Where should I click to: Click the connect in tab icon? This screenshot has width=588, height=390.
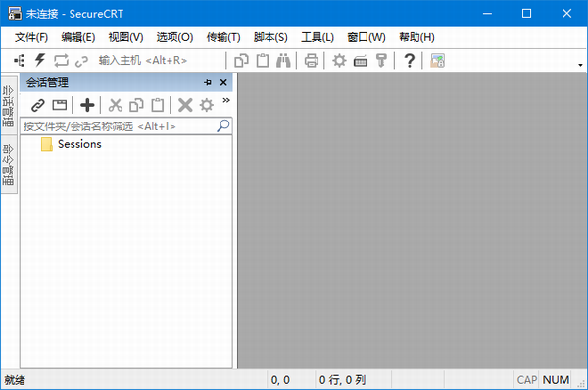point(59,105)
